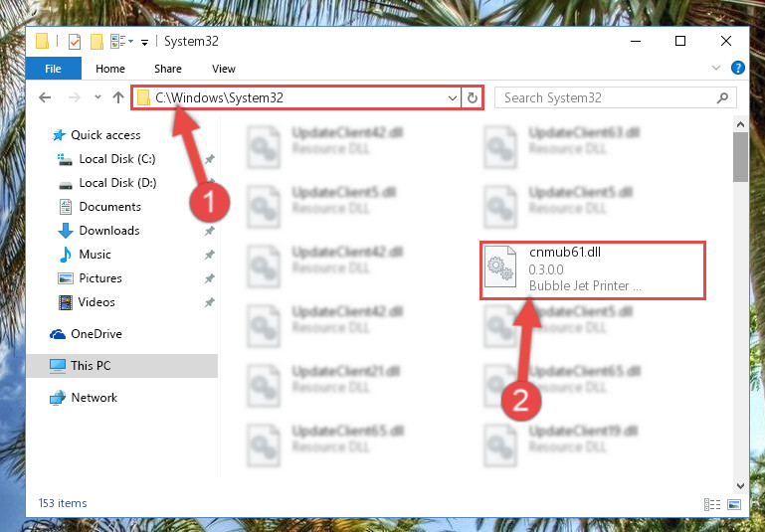Click the 153 items status text
Viewport: 765px width, 532px height.
[63, 503]
